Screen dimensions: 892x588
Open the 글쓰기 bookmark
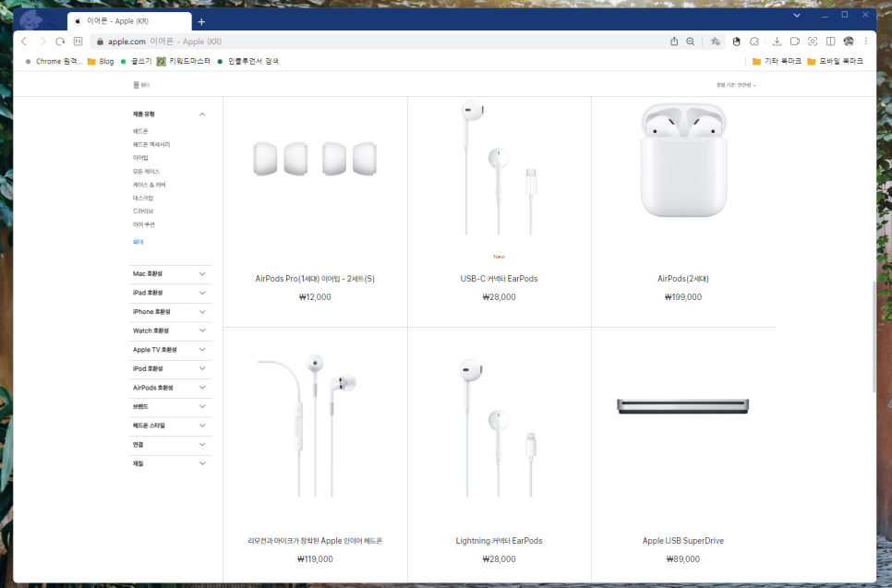(x=136, y=62)
